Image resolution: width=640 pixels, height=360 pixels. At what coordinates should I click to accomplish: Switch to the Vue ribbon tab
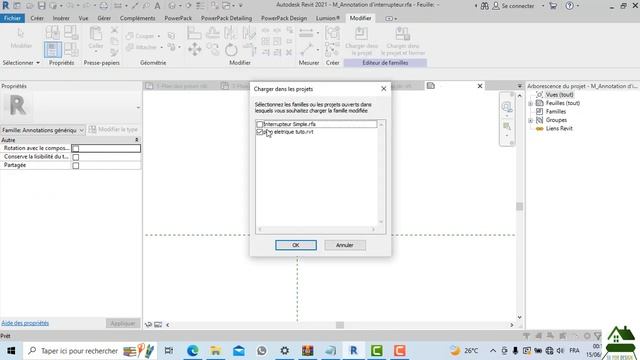tap(83, 18)
